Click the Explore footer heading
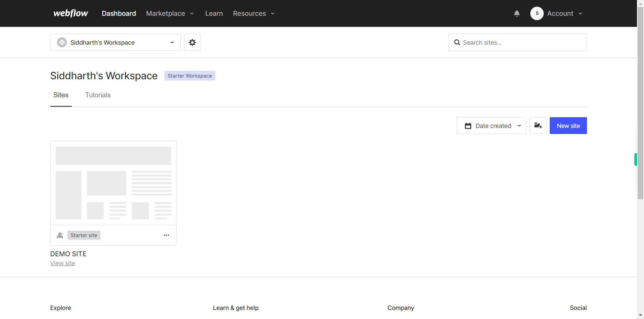 tap(61, 308)
